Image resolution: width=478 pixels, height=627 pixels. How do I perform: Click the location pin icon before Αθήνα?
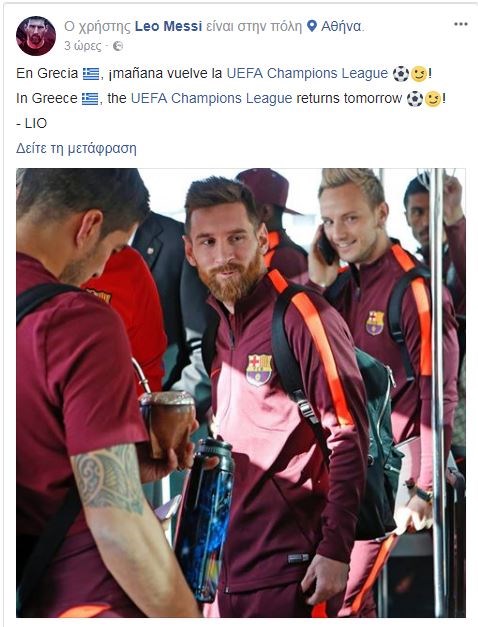click(312, 26)
